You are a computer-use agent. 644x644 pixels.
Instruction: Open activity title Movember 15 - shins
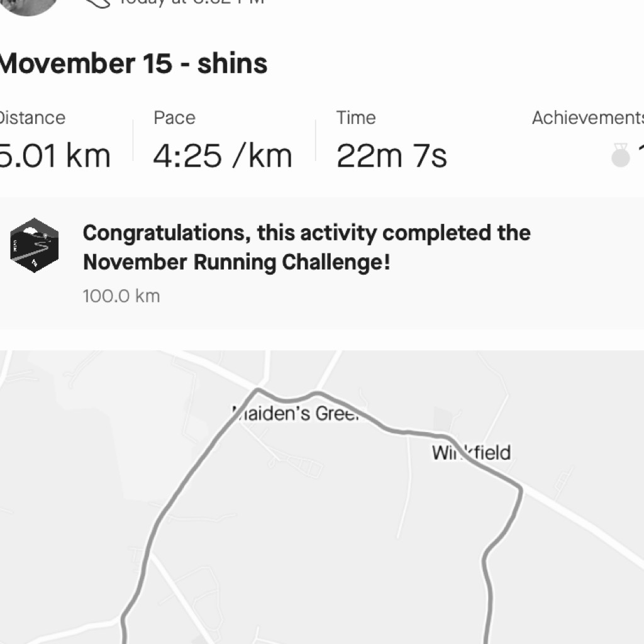[x=133, y=64]
